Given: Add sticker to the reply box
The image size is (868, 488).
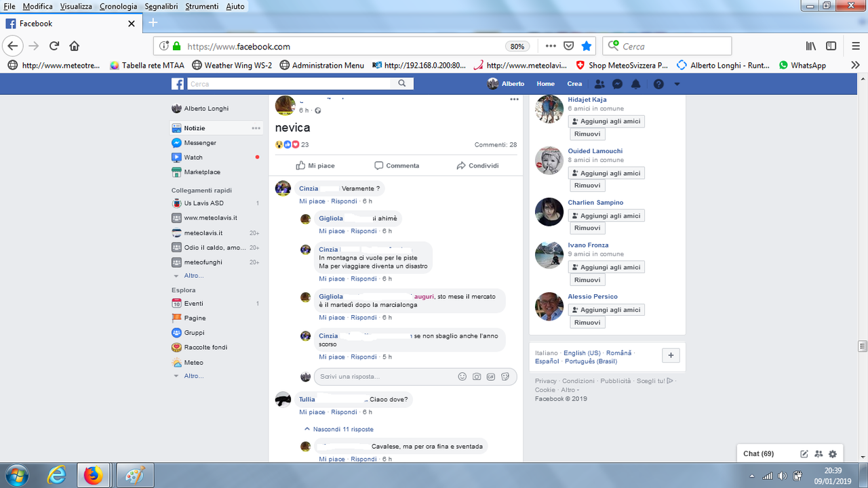Looking at the screenshot, I should 505,376.
